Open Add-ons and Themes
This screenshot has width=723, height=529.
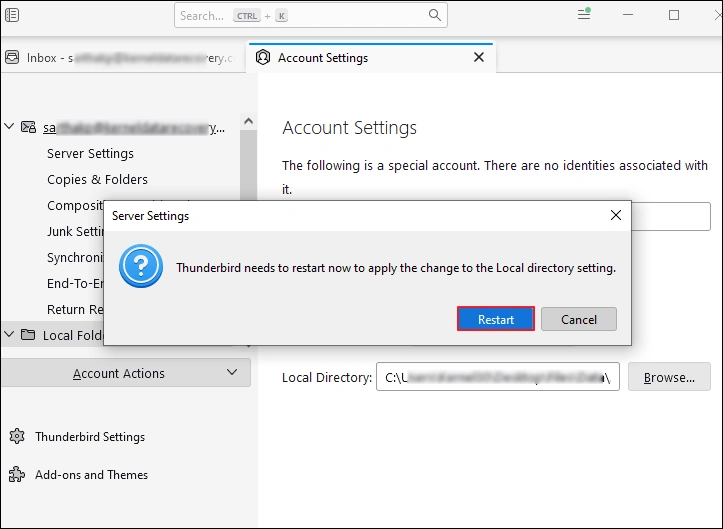[91, 475]
